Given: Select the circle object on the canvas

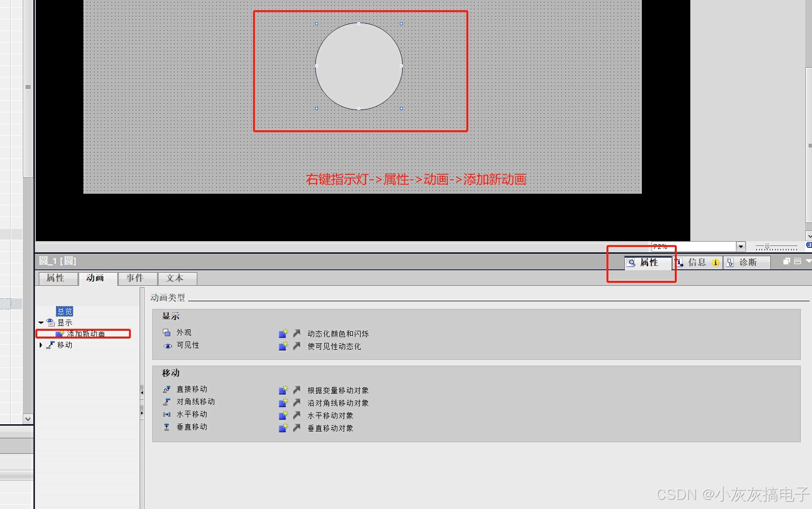Looking at the screenshot, I should (x=359, y=66).
